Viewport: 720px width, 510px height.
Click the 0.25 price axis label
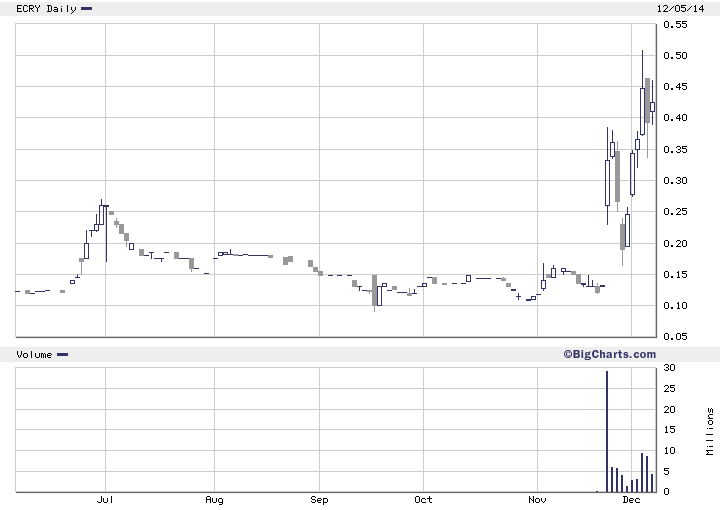coord(675,212)
